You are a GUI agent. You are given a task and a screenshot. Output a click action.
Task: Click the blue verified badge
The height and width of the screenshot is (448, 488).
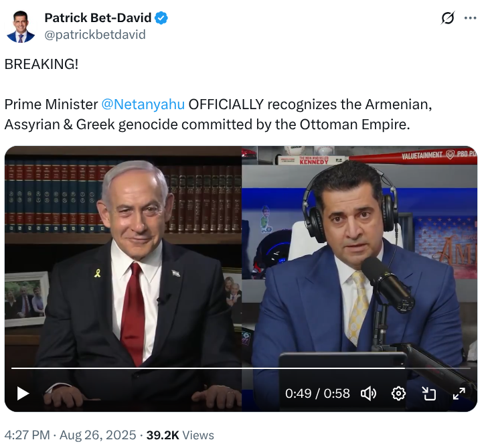click(161, 17)
